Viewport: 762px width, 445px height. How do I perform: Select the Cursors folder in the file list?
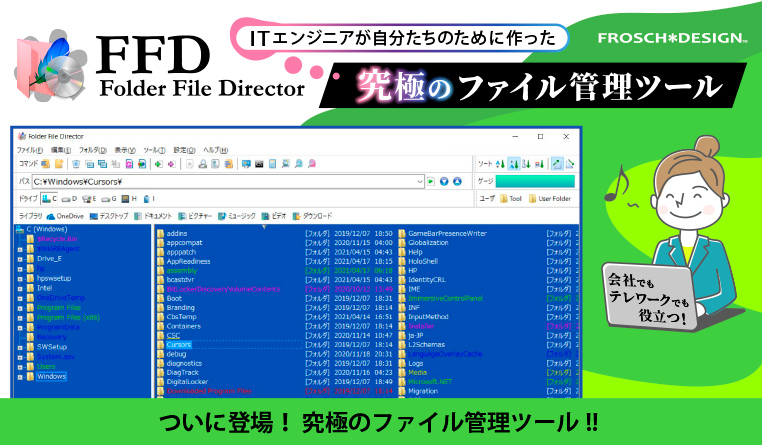(x=179, y=345)
